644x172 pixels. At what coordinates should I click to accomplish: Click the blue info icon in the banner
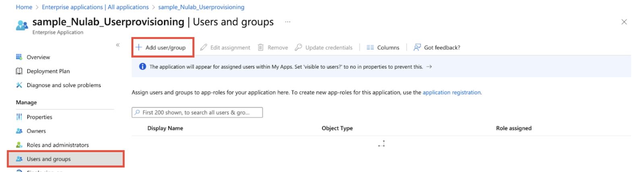(x=142, y=66)
